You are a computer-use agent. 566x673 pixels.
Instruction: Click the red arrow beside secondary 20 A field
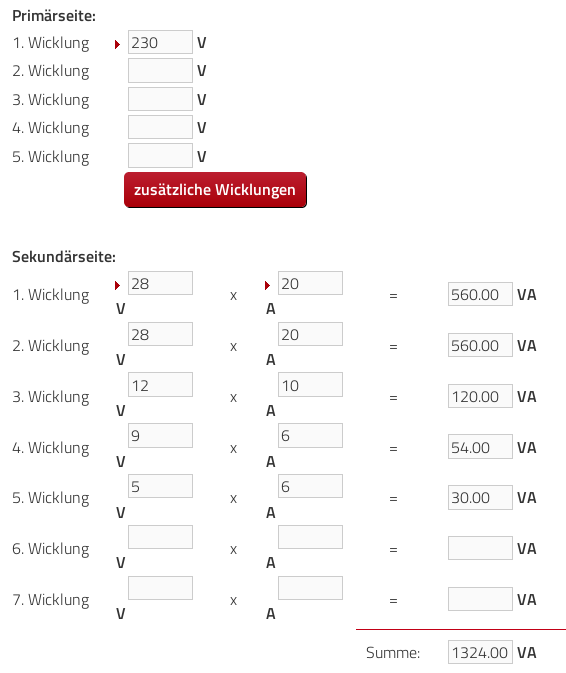click(x=267, y=285)
